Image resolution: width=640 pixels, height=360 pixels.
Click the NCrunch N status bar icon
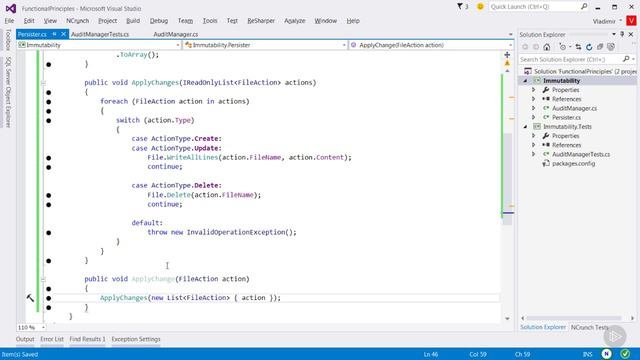(x=607, y=354)
